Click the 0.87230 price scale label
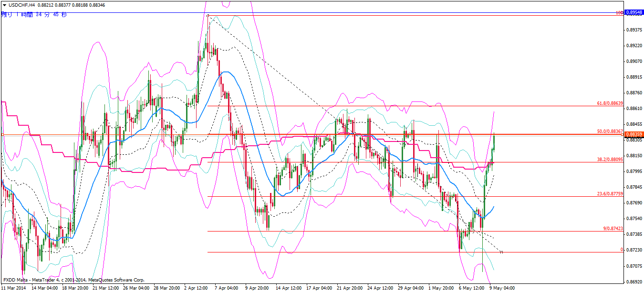The image size is (644, 292). [634, 250]
